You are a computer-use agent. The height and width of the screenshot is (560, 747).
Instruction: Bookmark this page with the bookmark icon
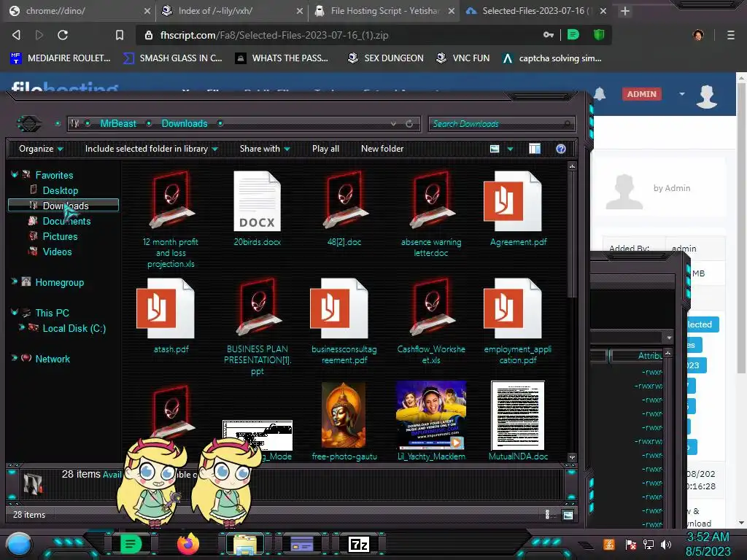120,35
